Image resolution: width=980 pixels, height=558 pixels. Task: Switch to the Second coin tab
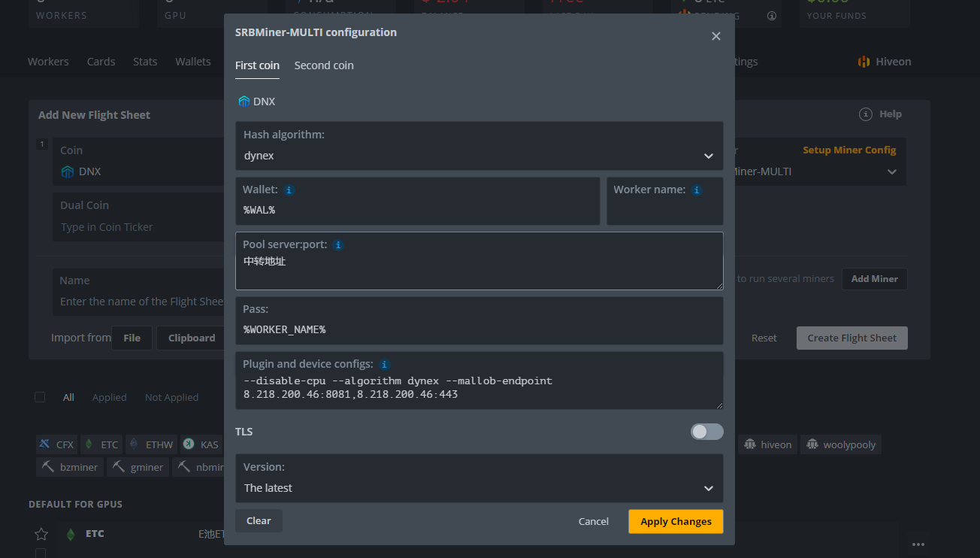click(x=324, y=65)
